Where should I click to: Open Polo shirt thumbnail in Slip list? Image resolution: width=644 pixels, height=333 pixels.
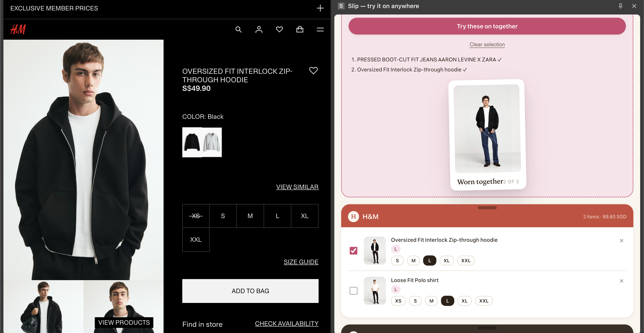pos(375,291)
